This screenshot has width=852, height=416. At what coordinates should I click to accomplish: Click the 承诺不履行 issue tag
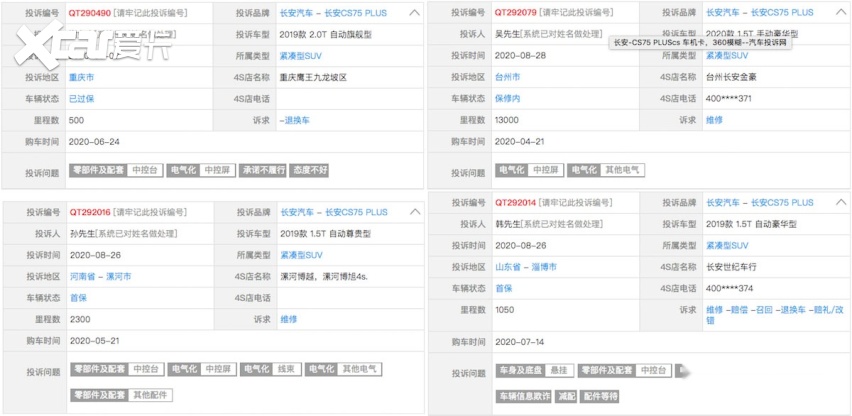pyautogui.click(x=263, y=170)
